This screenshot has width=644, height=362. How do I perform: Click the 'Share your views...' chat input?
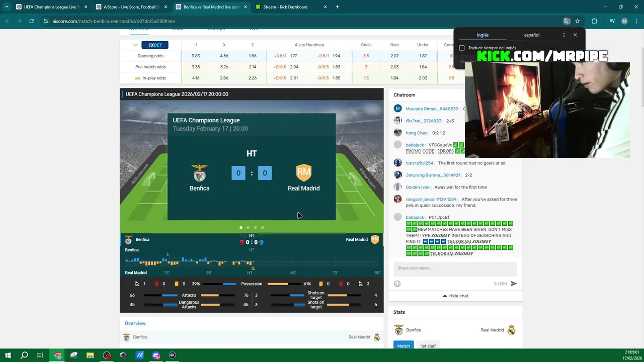point(455,268)
